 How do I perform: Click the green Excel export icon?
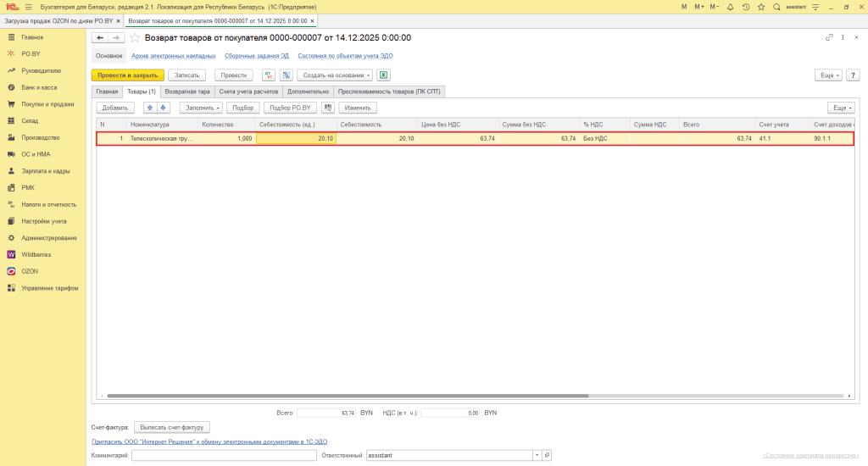[x=383, y=75]
